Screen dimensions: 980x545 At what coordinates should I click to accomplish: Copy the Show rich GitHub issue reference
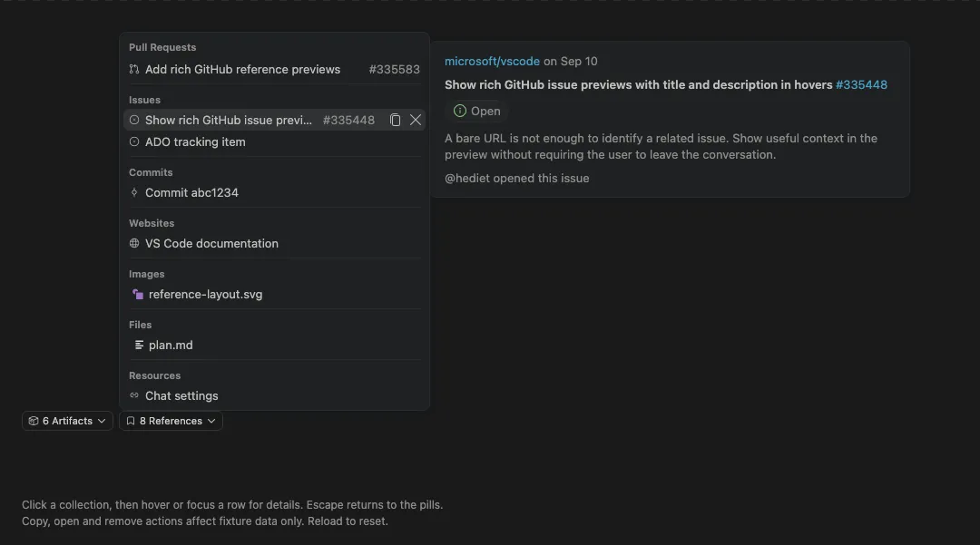(395, 120)
